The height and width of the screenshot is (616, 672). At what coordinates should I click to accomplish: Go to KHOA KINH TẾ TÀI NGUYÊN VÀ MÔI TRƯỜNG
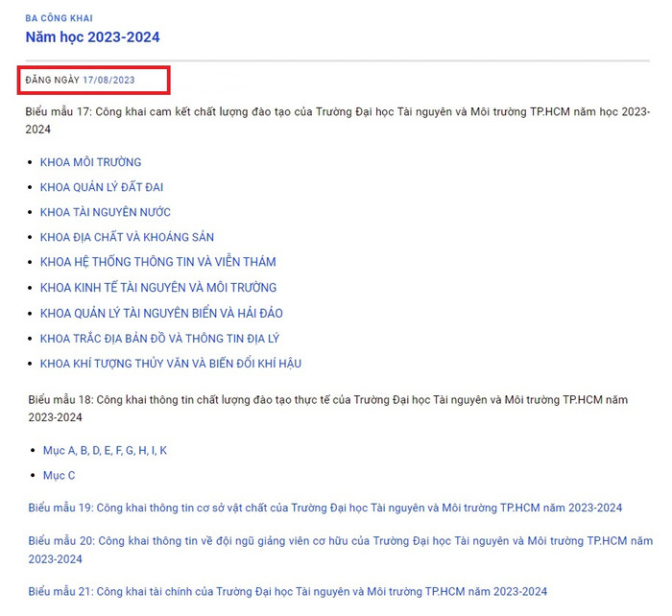[x=158, y=287]
